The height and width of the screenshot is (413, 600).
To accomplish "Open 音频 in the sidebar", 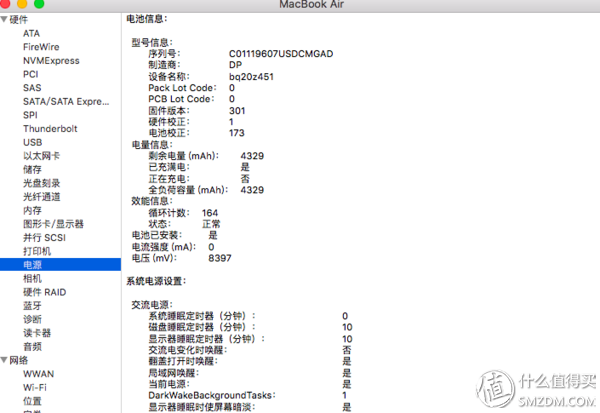I will click(32, 347).
